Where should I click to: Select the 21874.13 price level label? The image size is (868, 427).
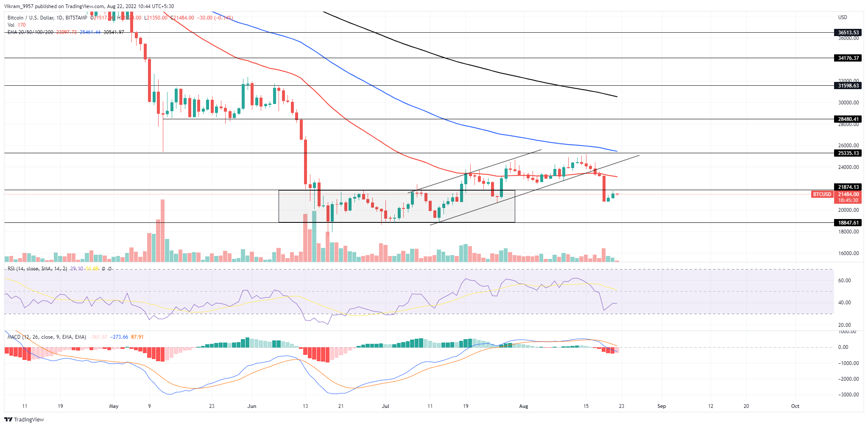848,187
